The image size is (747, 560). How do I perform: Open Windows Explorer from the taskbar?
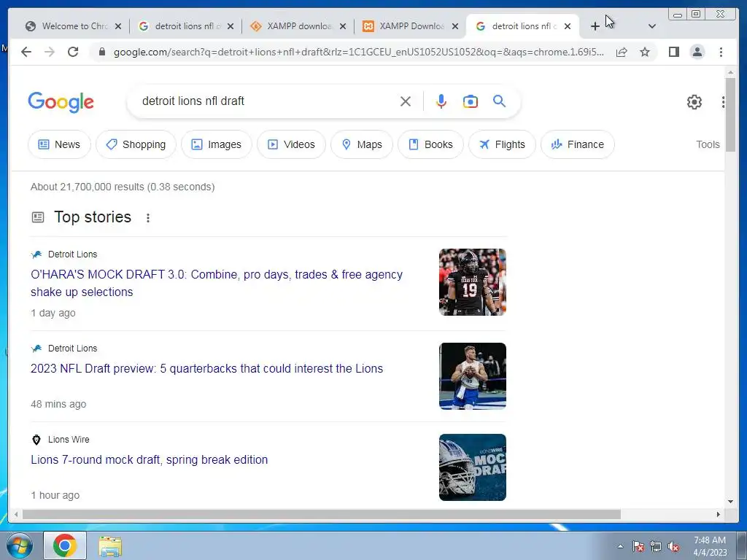pyautogui.click(x=111, y=546)
